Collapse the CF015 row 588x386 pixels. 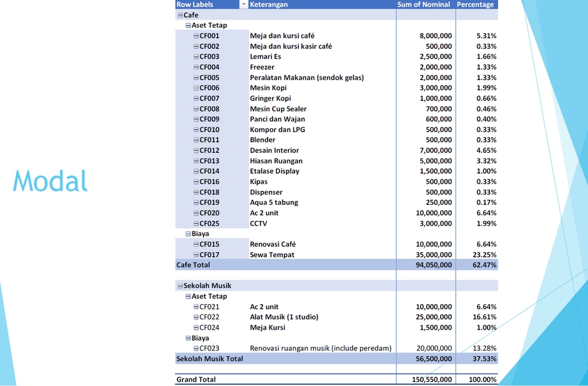point(196,245)
